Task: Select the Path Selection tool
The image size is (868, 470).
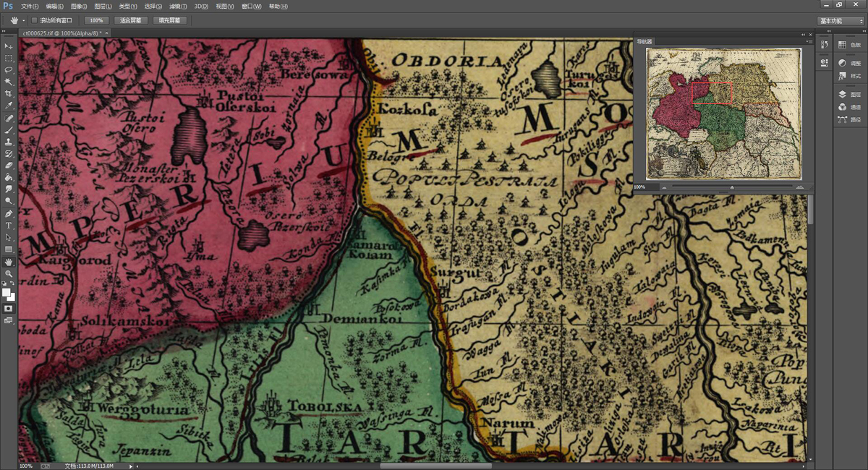Action: 9,238
